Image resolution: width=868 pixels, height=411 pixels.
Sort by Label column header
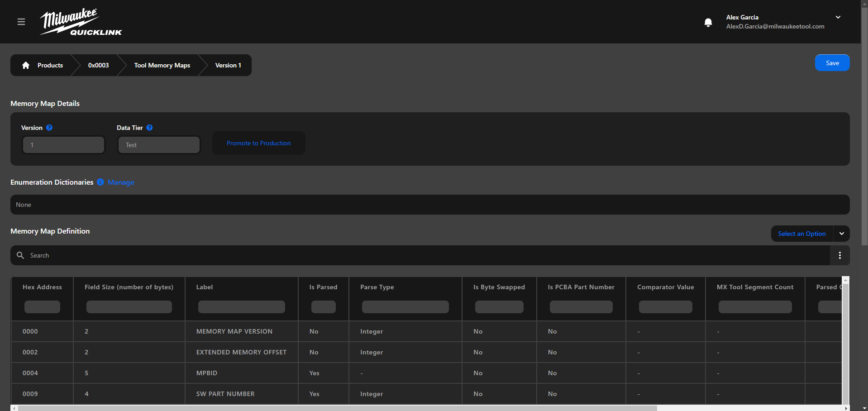tap(205, 287)
